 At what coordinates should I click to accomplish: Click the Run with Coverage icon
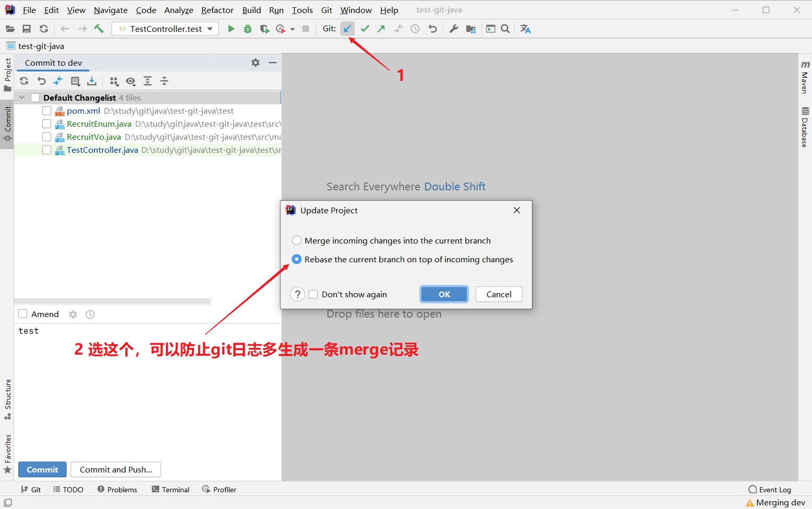point(264,29)
